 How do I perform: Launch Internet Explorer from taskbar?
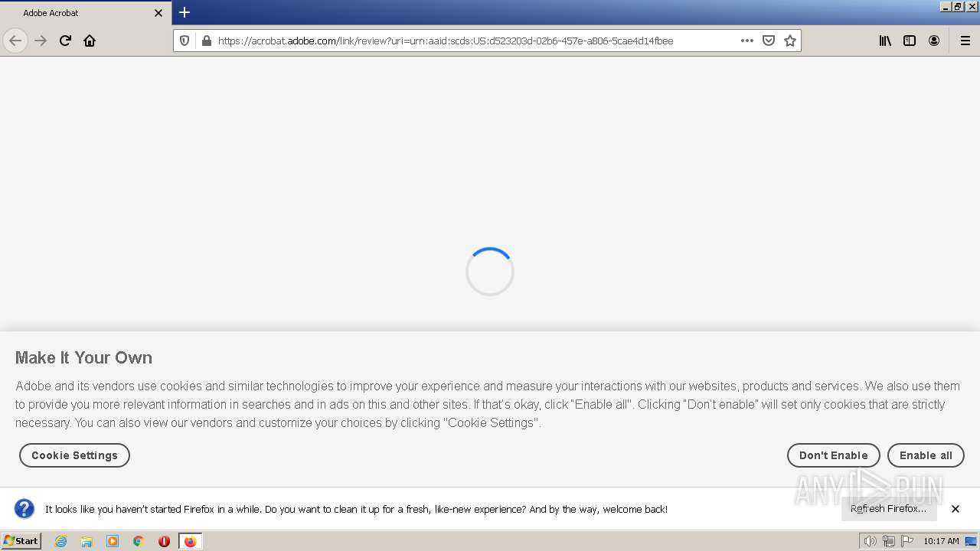pos(60,541)
